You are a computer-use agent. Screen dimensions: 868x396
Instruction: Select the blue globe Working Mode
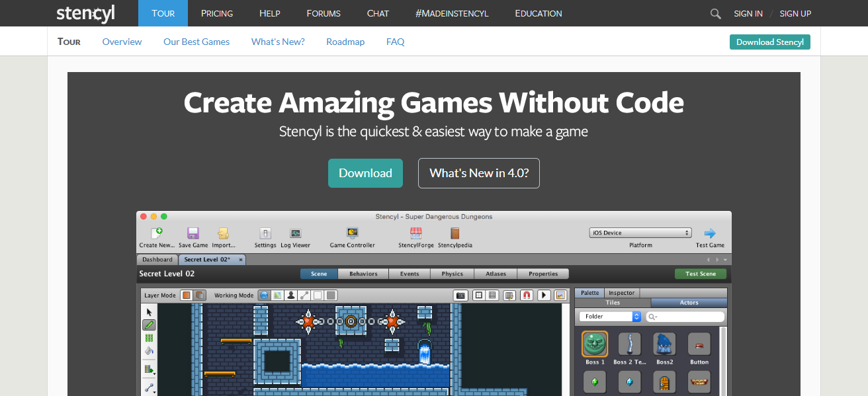[x=265, y=295]
